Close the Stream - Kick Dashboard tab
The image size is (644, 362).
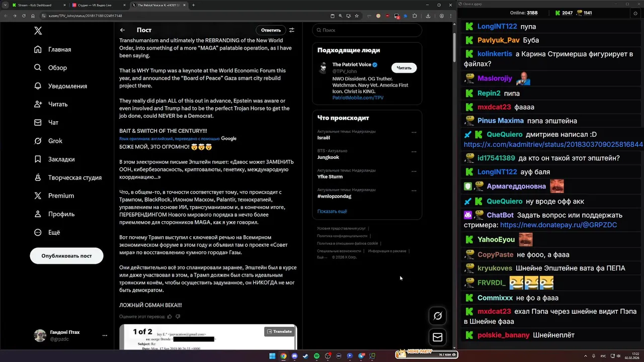(65, 5)
